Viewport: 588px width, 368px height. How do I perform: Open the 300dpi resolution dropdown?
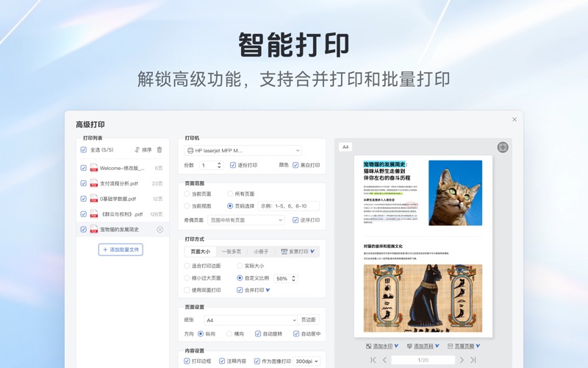pyautogui.click(x=306, y=361)
